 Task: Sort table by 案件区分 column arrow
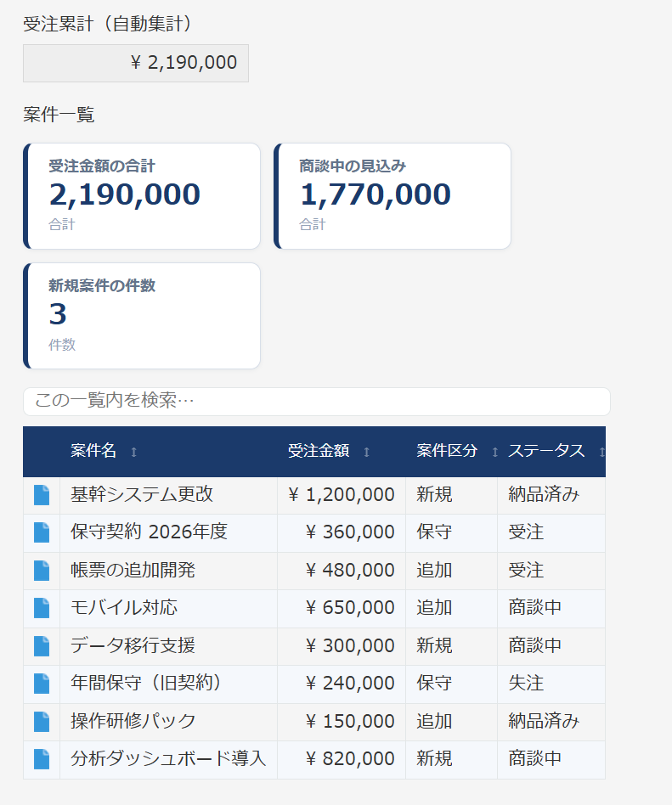point(494,452)
